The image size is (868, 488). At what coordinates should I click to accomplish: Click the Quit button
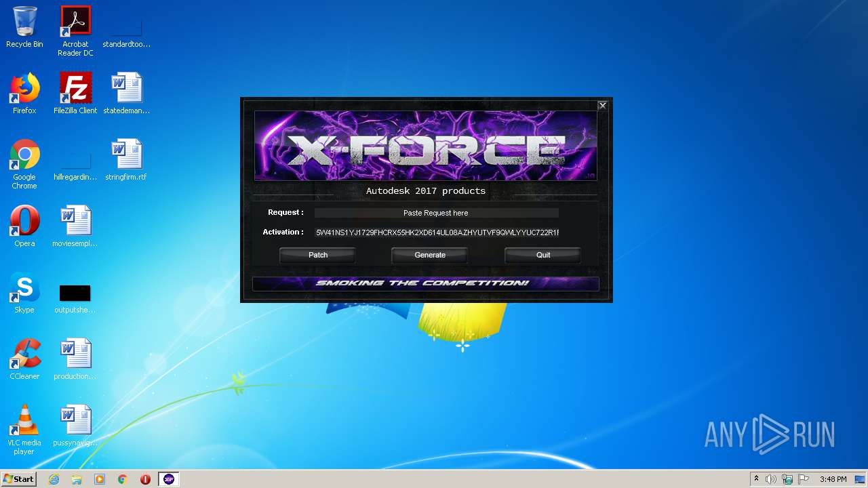[543, 255]
